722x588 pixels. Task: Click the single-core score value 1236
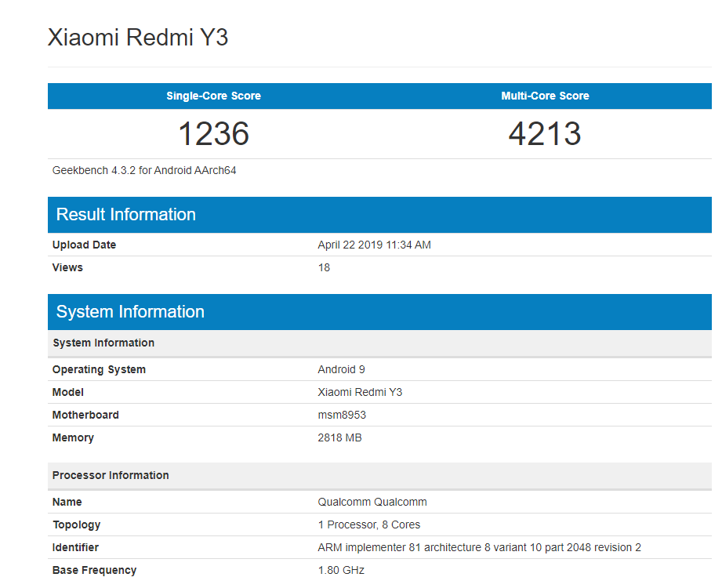click(x=214, y=133)
